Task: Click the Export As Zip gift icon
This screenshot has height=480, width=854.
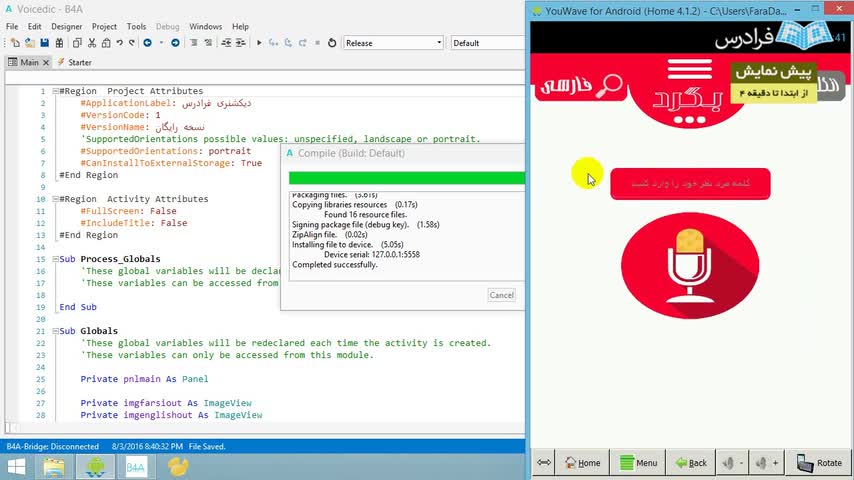Action: coord(59,43)
